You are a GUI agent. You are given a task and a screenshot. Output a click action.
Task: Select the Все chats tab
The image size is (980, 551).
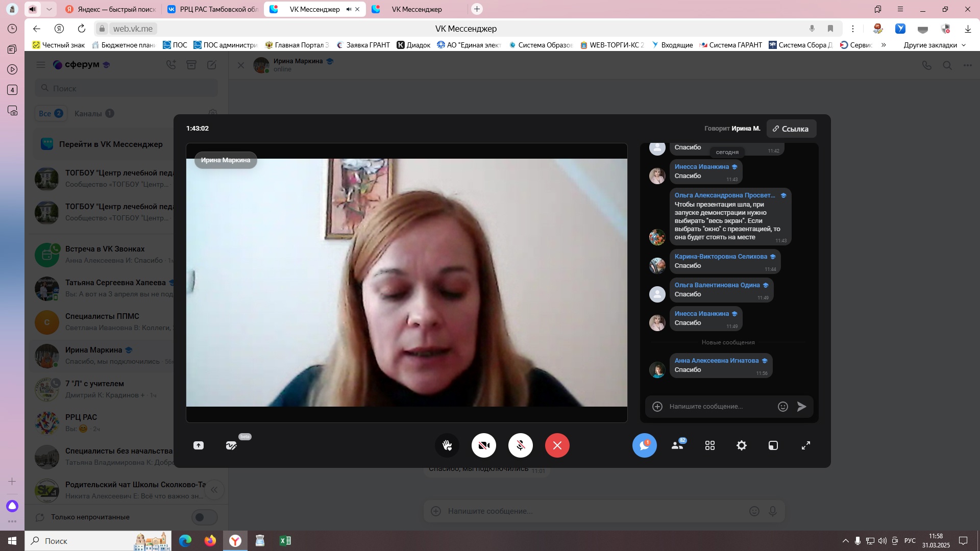pos(51,113)
